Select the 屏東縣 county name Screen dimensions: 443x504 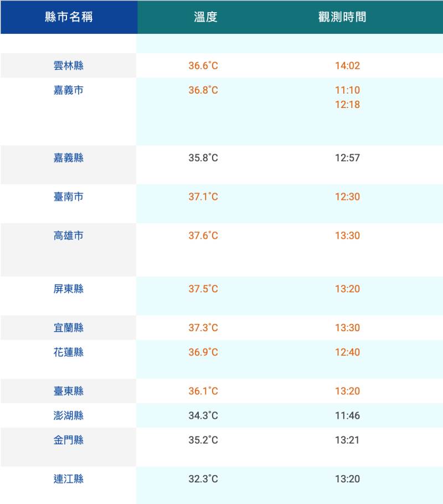tap(69, 289)
